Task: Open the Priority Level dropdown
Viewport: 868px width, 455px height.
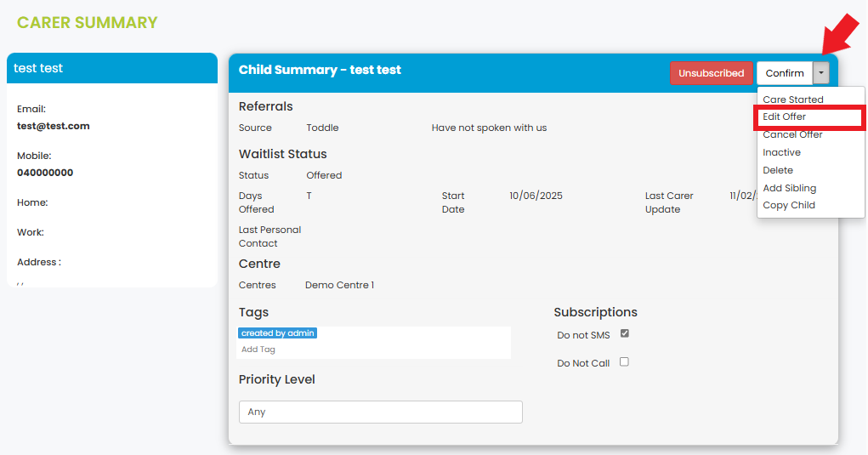Action: pyautogui.click(x=380, y=412)
